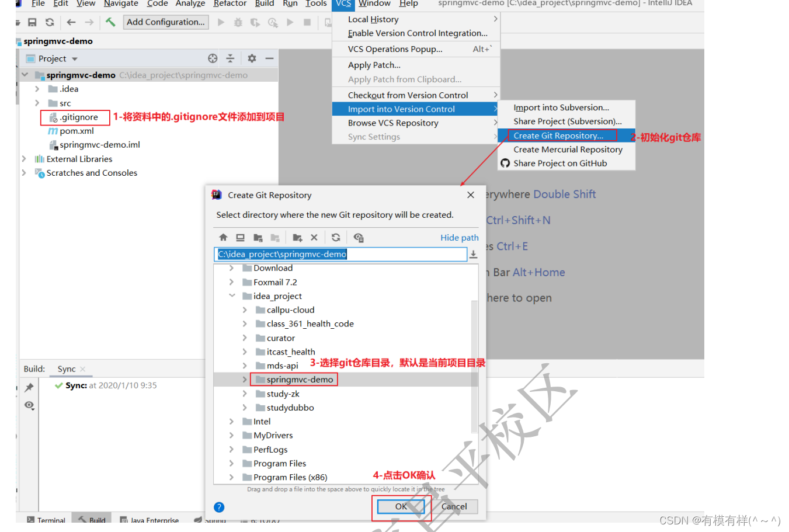Navigate forward with the right arrow icon
789x532 pixels.
pyautogui.click(x=89, y=22)
